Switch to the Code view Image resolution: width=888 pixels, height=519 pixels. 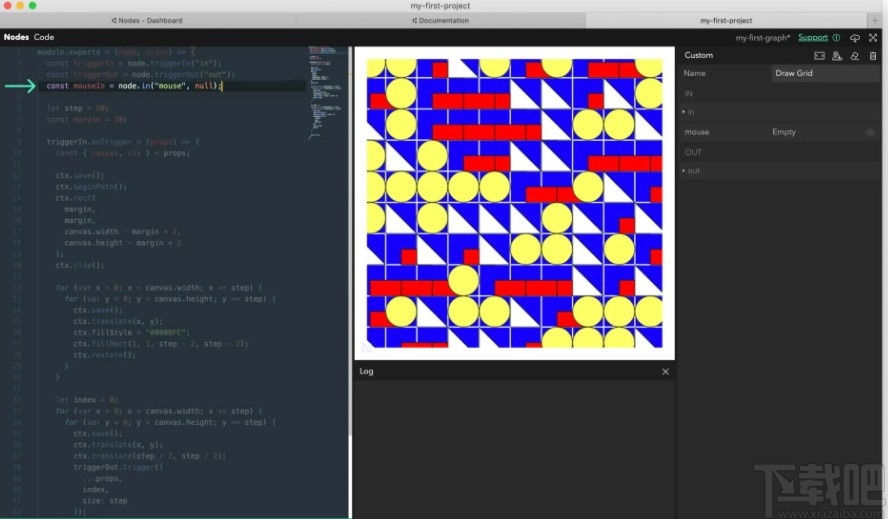pos(44,37)
